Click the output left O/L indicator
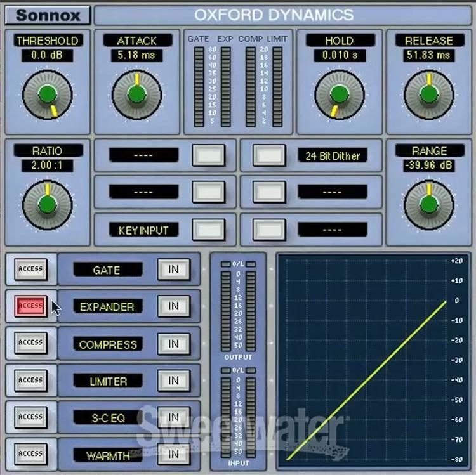Image resolution: width=476 pixels, height=475 pixels. click(225, 264)
